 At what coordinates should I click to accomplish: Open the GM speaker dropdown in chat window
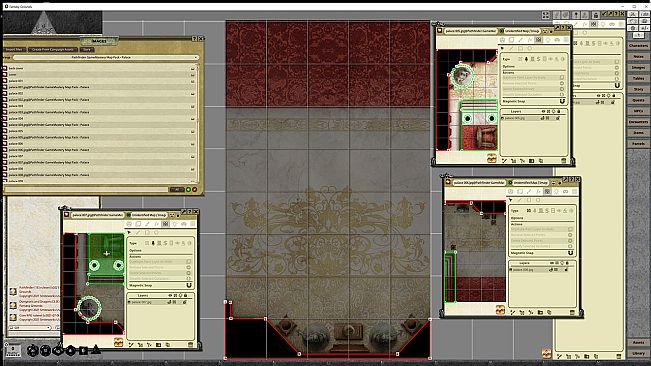tap(30, 328)
